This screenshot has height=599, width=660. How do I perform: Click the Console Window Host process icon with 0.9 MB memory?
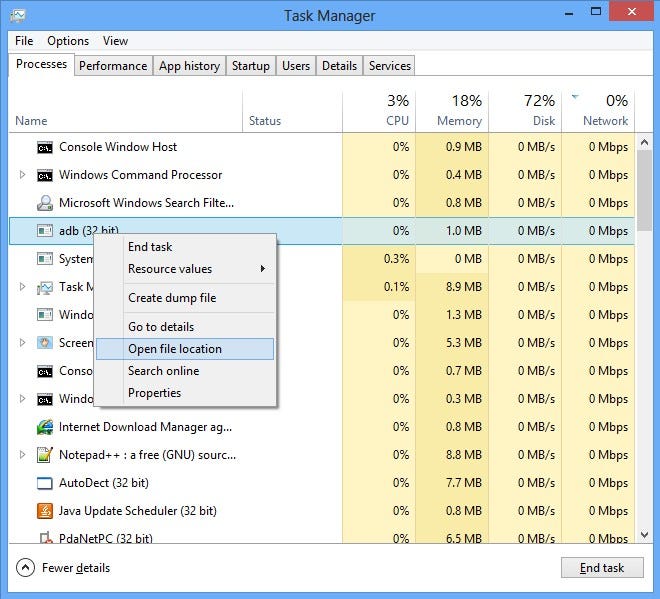[x=45, y=147]
